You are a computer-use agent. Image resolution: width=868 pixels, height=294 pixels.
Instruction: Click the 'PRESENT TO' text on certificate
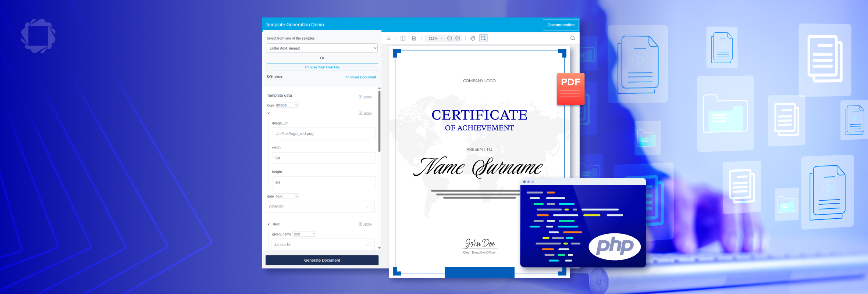pyautogui.click(x=479, y=150)
